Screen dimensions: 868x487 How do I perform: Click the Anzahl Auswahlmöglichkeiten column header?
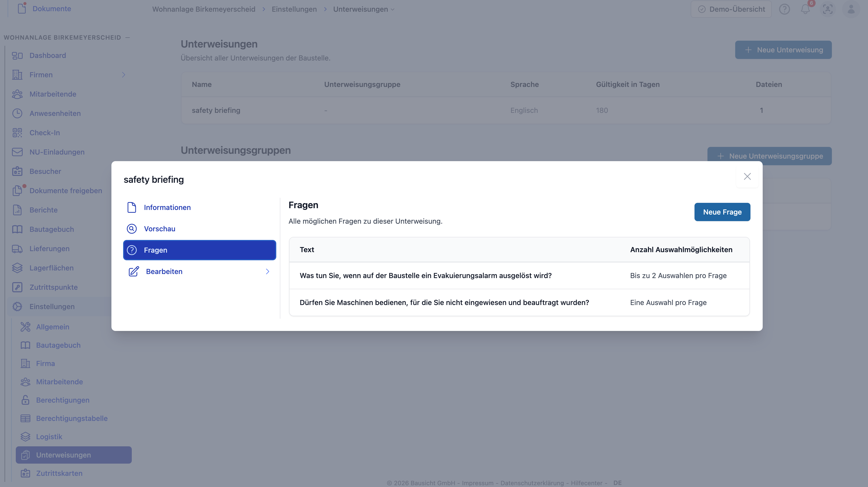[681, 250]
